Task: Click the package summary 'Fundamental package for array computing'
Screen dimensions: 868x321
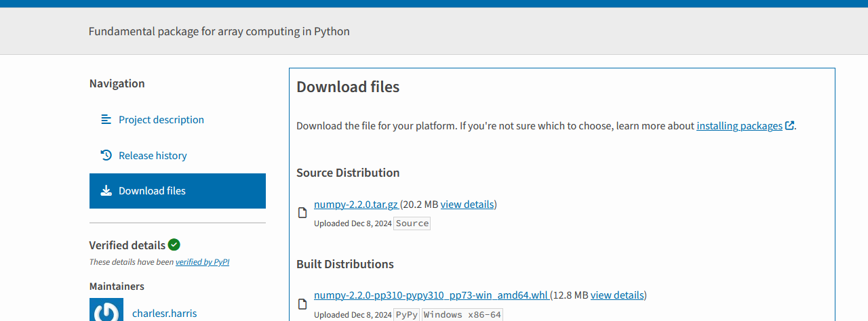Action: [x=219, y=31]
